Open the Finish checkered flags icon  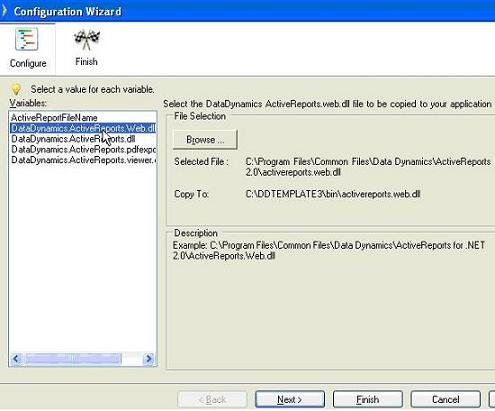pyautogui.click(x=87, y=40)
